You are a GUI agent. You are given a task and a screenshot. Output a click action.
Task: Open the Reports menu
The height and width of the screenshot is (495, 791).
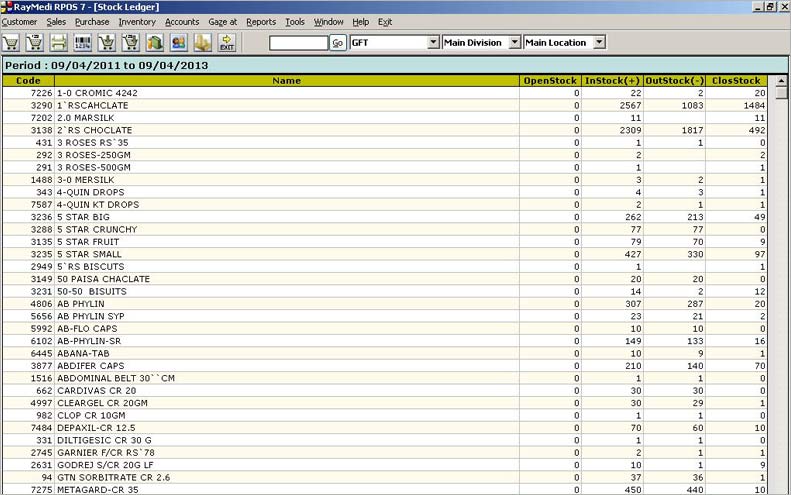[261, 22]
